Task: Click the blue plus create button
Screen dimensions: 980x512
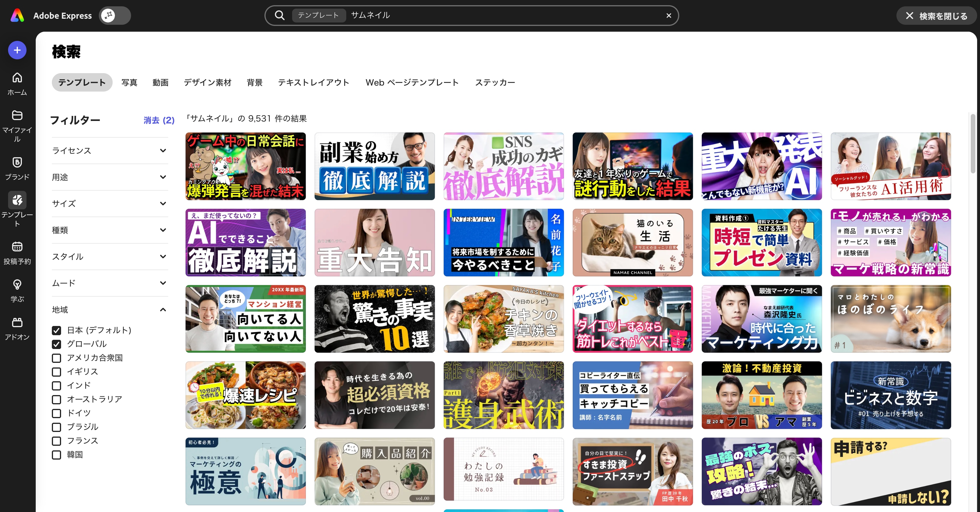Action: tap(17, 50)
